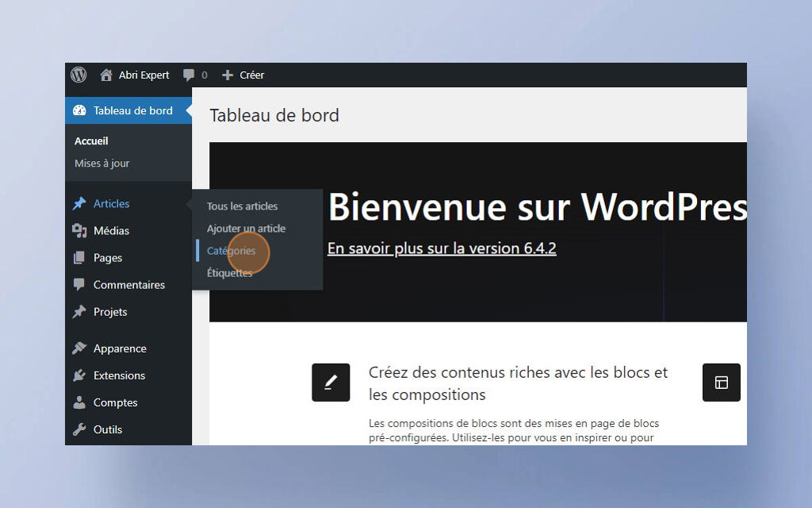Select Accueil submenu entry
This screenshot has width=812, height=508.
tap(91, 141)
